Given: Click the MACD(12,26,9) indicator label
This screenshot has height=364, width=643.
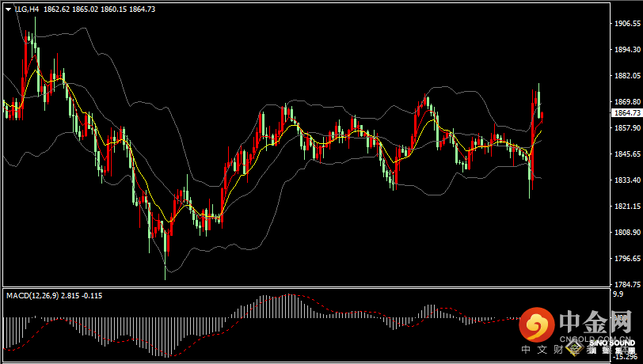Looking at the screenshot, I should coord(32,295).
